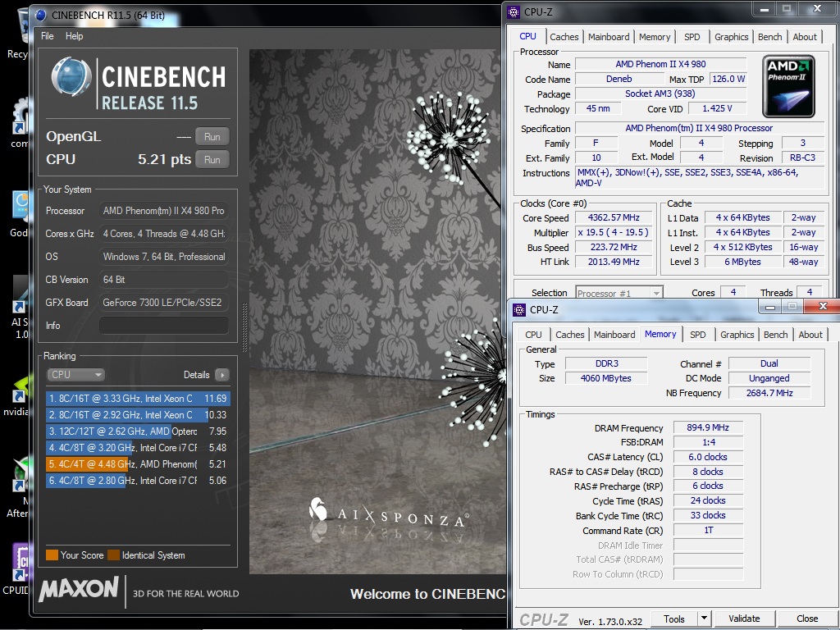Select highlighted ranking row 5 AMD Phenom

[x=138, y=464]
